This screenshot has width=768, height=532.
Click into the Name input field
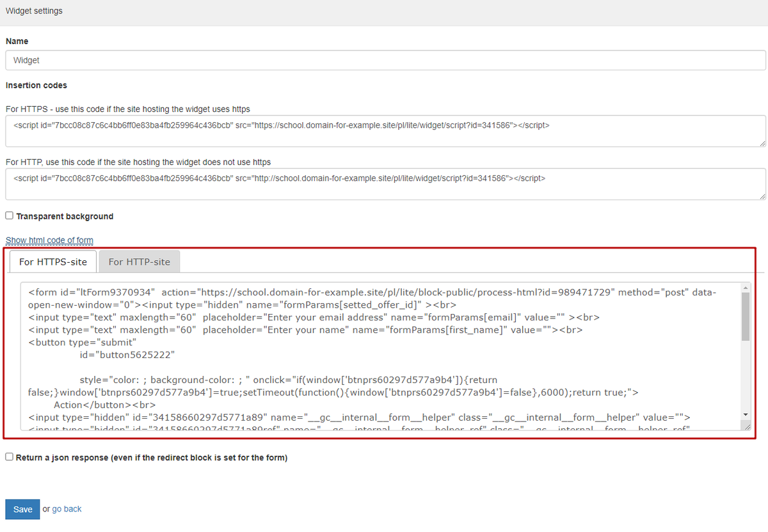256,59
